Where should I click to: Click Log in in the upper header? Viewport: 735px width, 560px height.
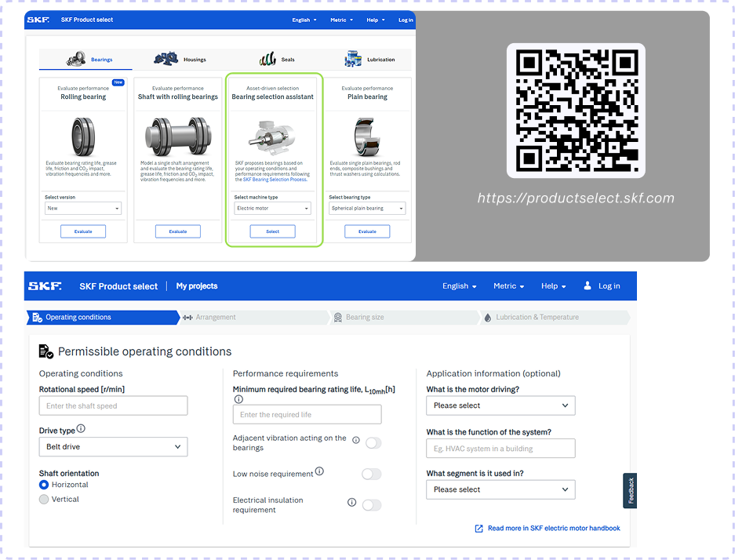[406, 20]
